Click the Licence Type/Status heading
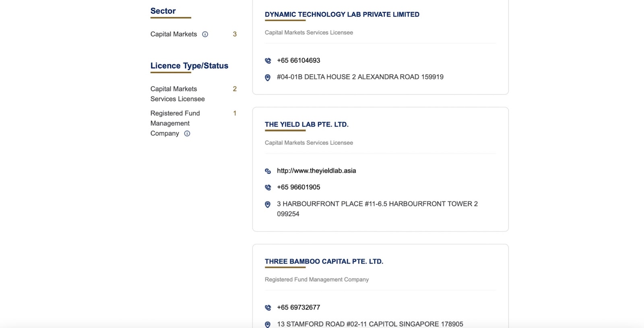 pos(189,66)
